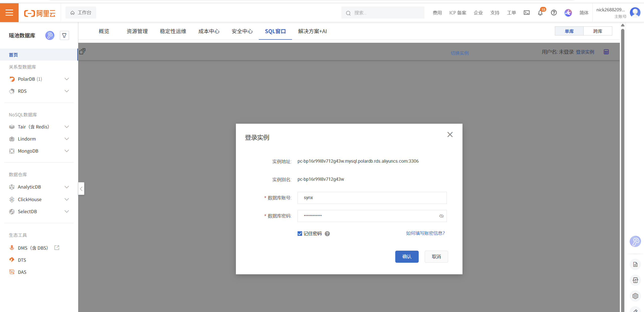Select the 跨库 mode toggle

pos(598,31)
